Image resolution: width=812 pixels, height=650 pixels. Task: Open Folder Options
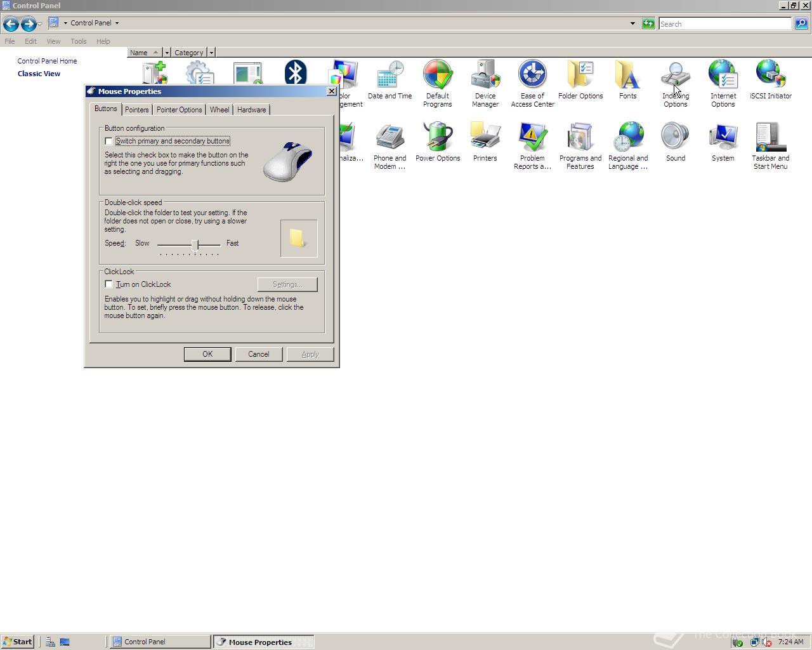[580, 81]
